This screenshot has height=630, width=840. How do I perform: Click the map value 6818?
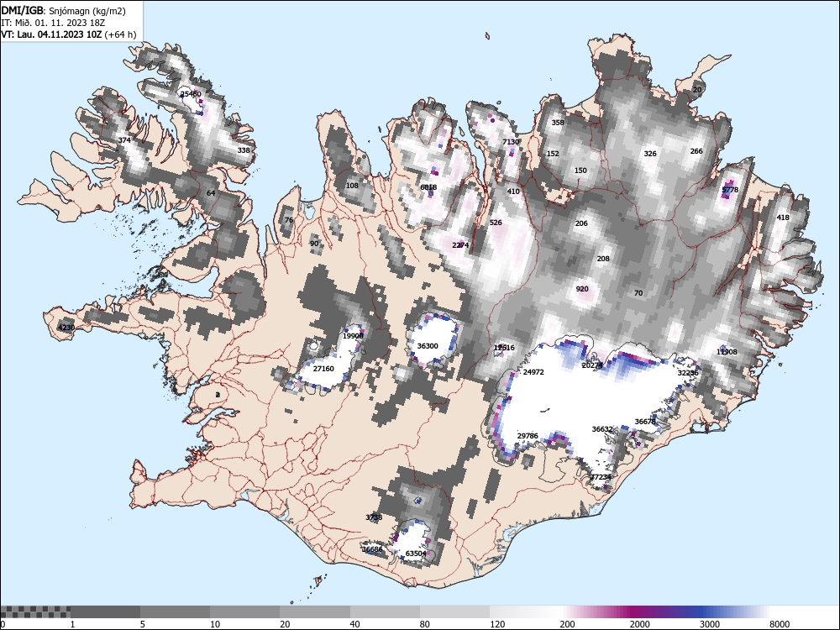(428, 187)
